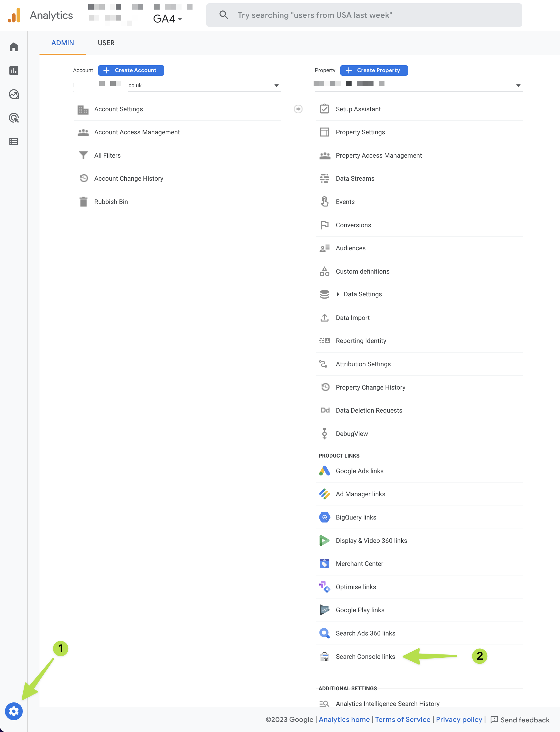This screenshot has width=560, height=732.
Task: Open the Reports bar chart icon
Action: coord(14,70)
